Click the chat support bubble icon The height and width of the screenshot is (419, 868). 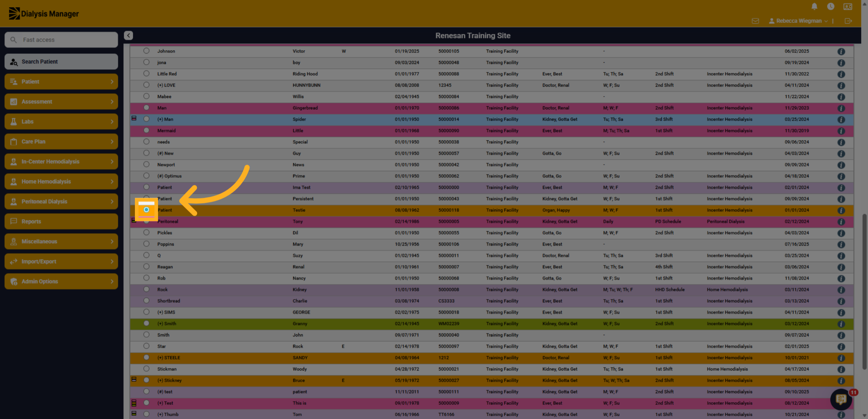tap(841, 399)
